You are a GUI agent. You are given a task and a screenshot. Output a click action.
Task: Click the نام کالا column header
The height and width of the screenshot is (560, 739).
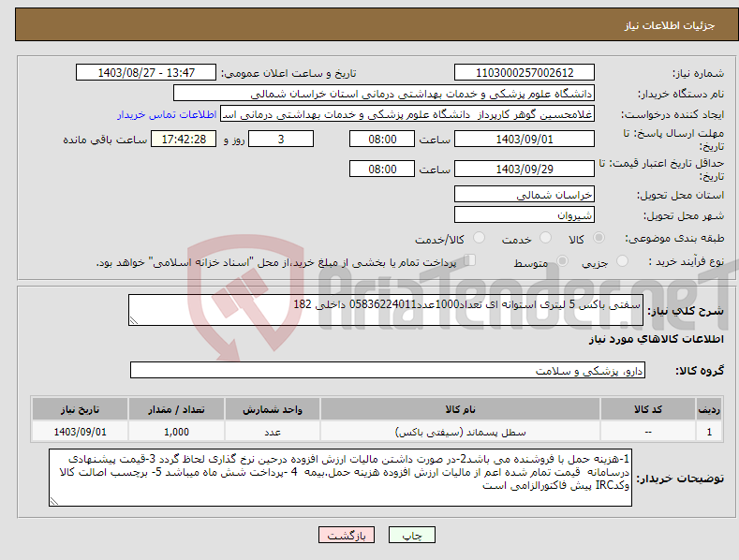pos(460,409)
